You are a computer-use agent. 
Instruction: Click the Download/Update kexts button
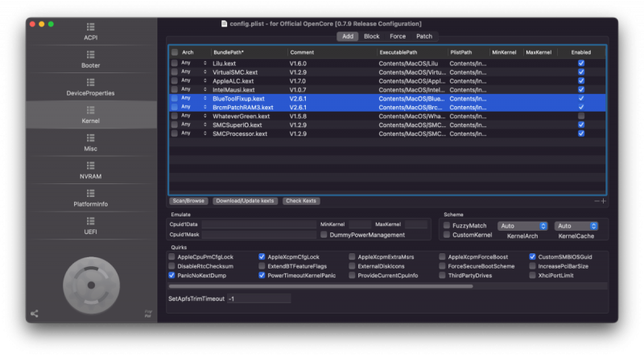point(245,201)
